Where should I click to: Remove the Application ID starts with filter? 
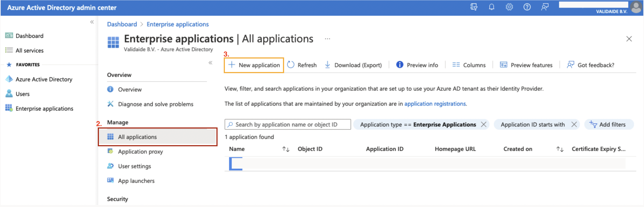tap(574, 124)
